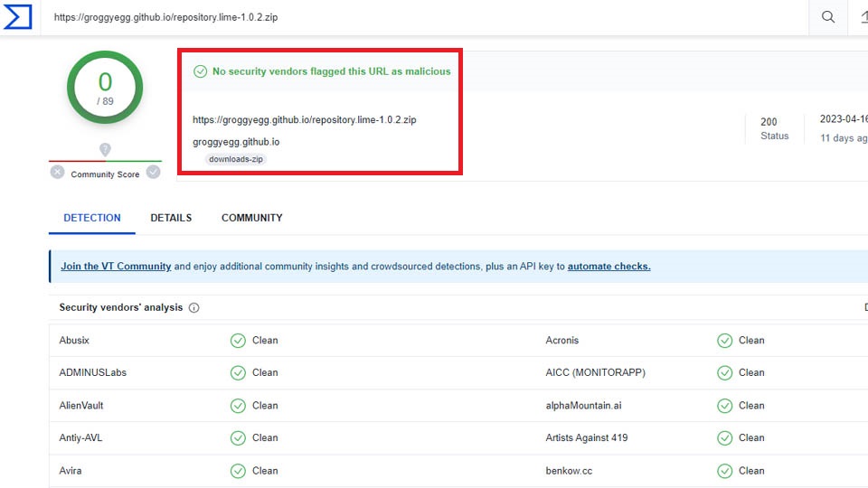Viewport: 868px width, 488px height.
Task: Follow the 'Join the VT Community' link
Action: click(x=116, y=266)
